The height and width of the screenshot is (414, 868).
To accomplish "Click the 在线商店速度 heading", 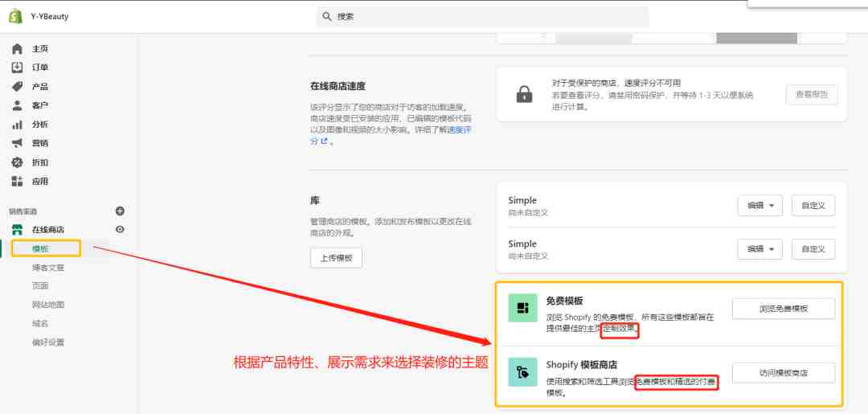I will click(338, 86).
